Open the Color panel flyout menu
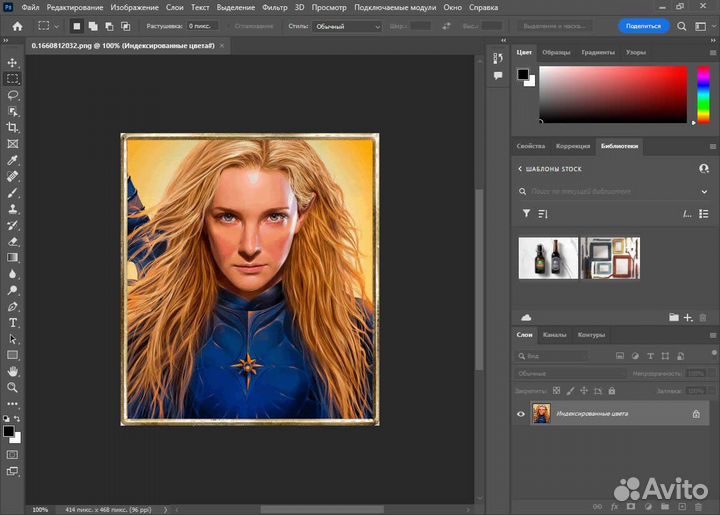 tap(713, 52)
